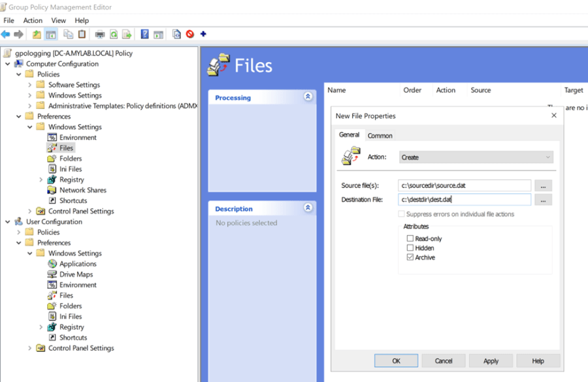This screenshot has height=382, width=588.
Task: Open Help using the blue question-mark icon
Action: click(x=144, y=34)
